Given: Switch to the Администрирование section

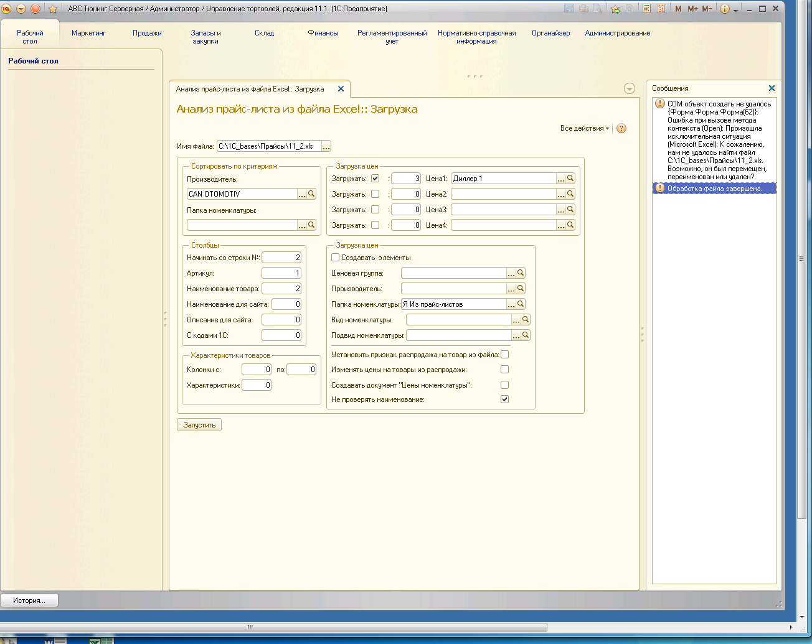Looking at the screenshot, I should click(x=617, y=33).
